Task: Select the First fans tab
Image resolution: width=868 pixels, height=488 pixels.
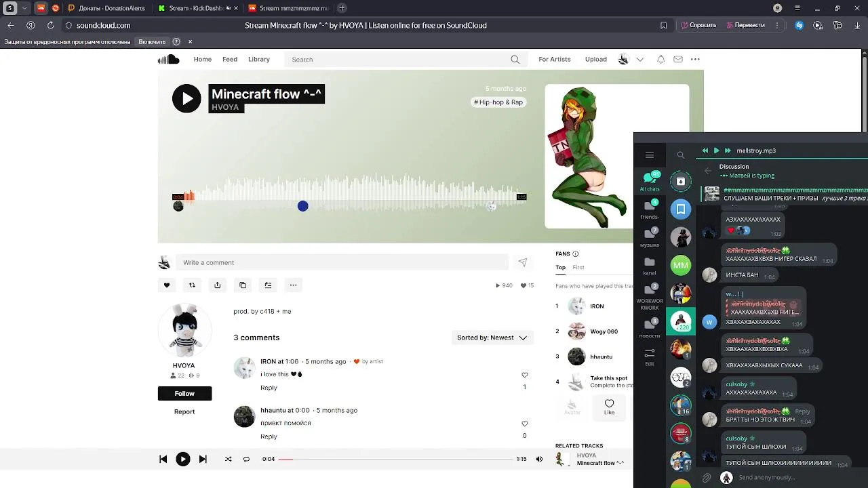Action: pyautogui.click(x=578, y=268)
